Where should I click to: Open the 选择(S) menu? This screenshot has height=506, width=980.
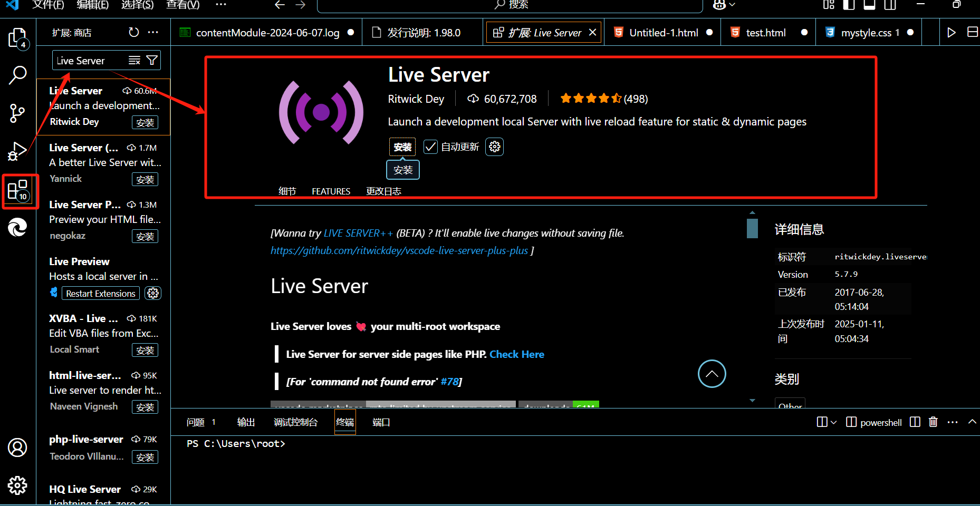138,5
